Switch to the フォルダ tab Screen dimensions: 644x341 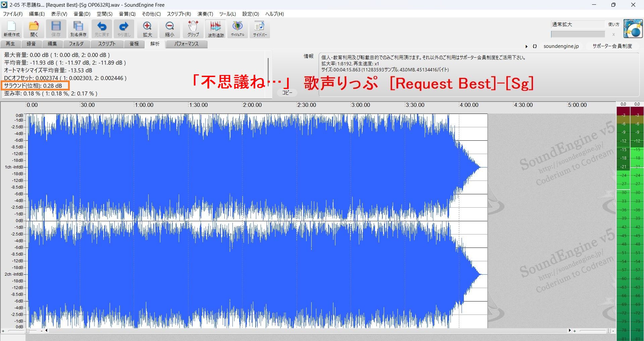76,44
